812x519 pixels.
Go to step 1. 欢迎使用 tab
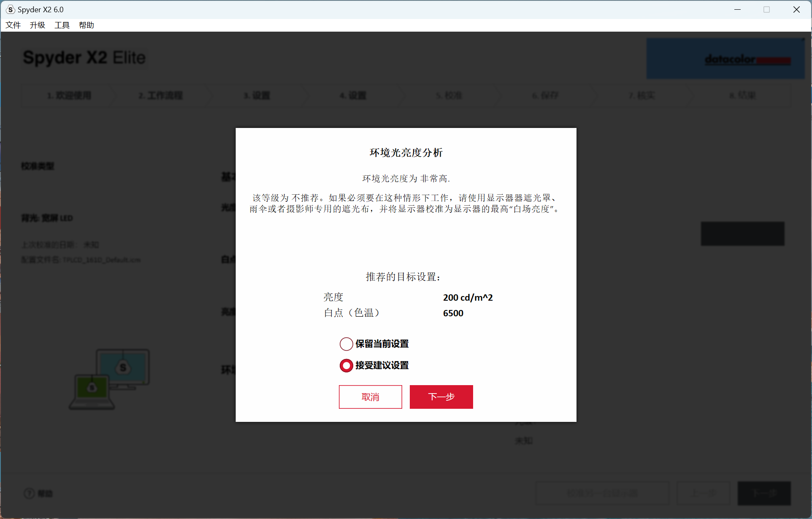(69, 95)
